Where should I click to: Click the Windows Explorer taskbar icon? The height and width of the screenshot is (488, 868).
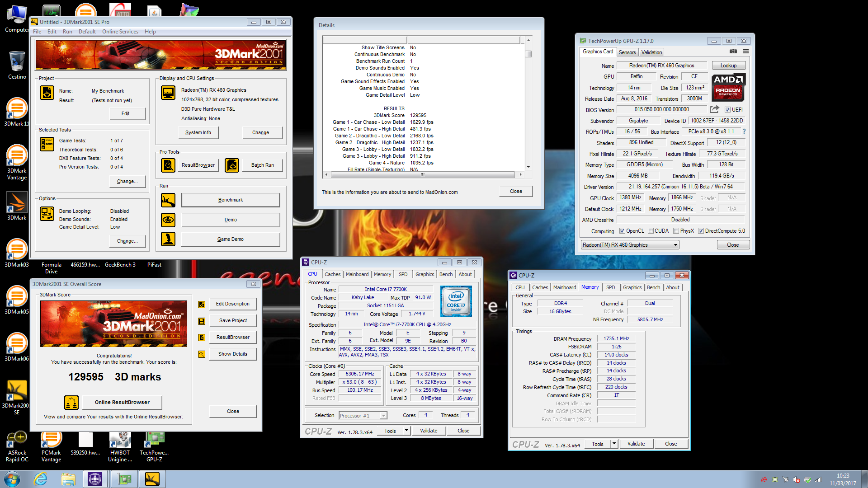click(x=68, y=479)
